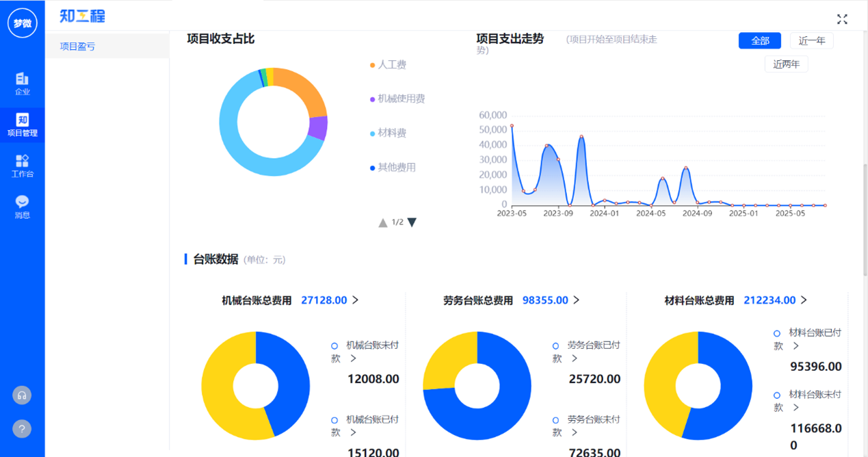The height and width of the screenshot is (457, 868).
Task: Open the 消息 messages icon
Action: [x=22, y=207]
